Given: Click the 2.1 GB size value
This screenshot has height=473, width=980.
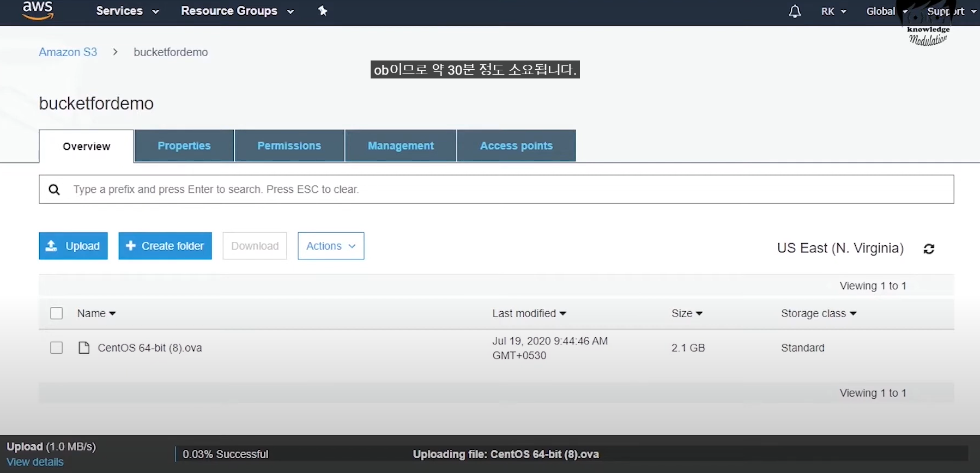Looking at the screenshot, I should click(688, 348).
